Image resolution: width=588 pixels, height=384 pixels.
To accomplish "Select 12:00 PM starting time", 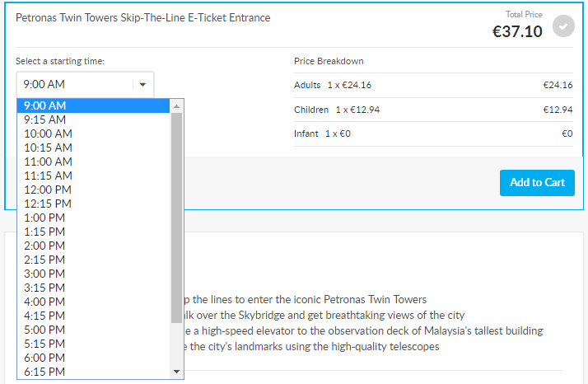I will (x=93, y=190).
